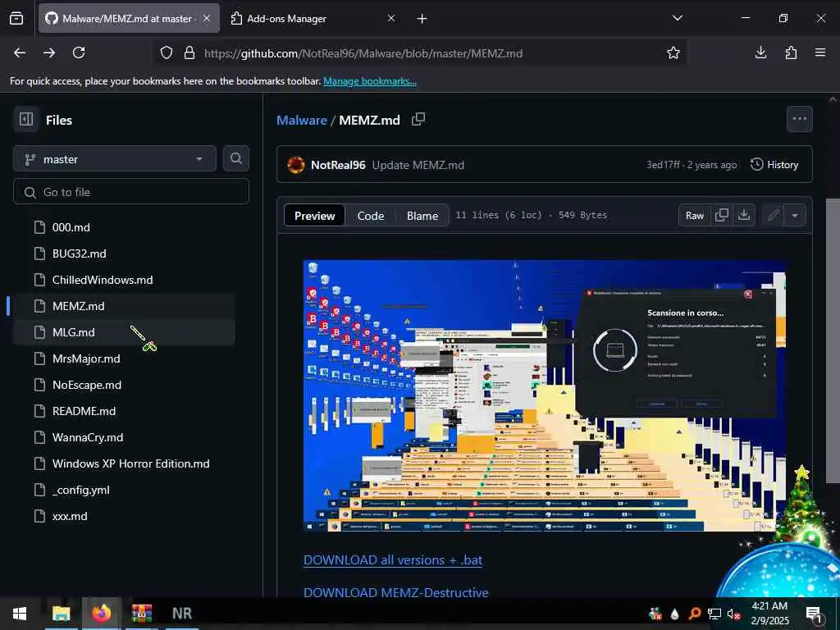The width and height of the screenshot is (840, 630).
Task: List all tabs dropdown arrow
Action: pos(678,18)
